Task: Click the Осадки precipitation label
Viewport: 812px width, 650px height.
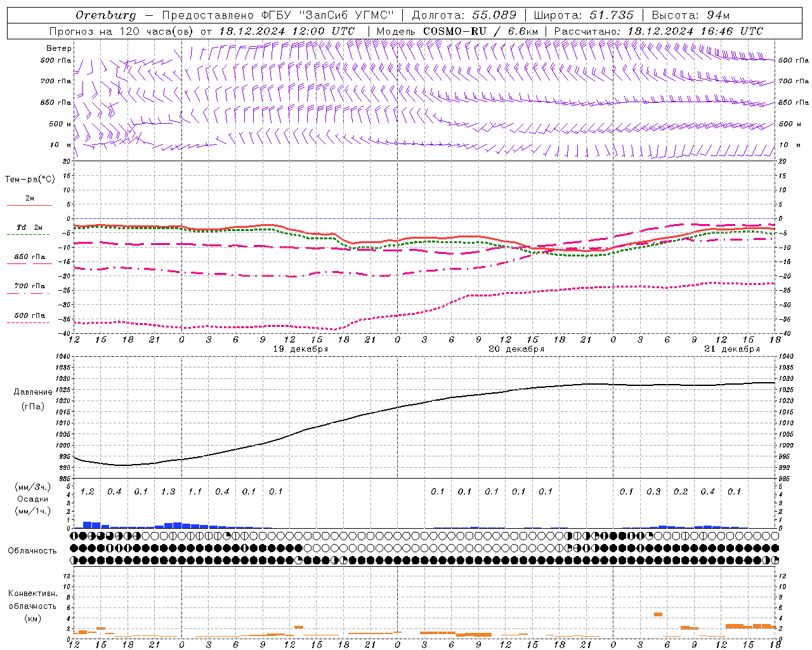Action: (x=33, y=499)
